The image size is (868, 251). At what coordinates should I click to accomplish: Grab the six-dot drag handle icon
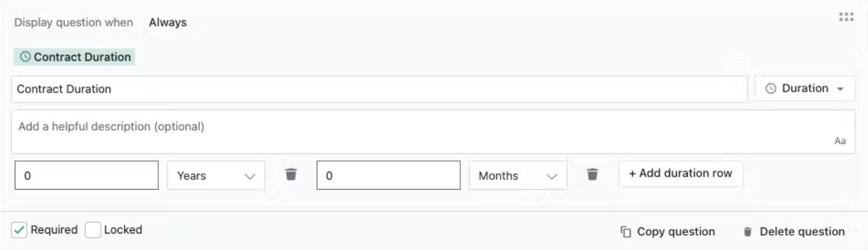click(x=846, y=17)
